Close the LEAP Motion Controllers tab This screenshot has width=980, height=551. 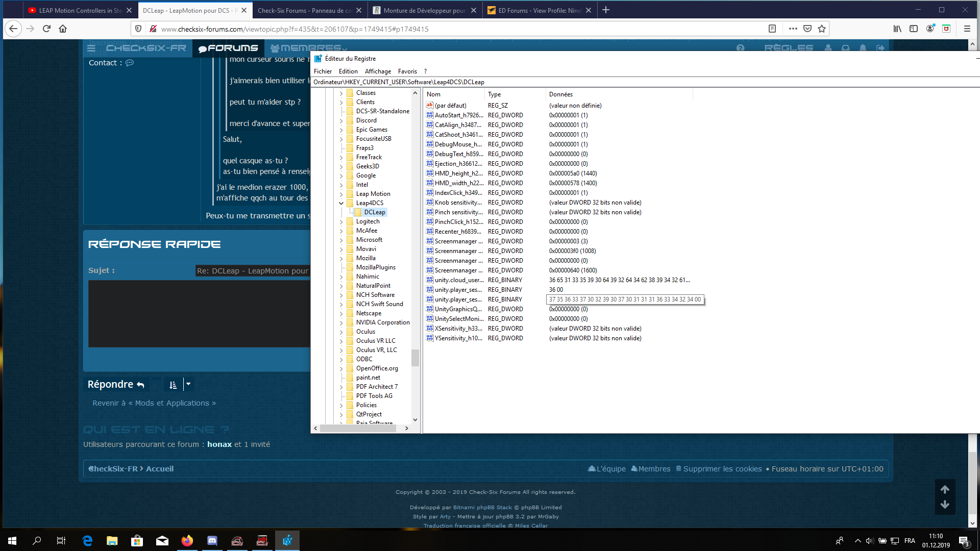coord(129,10)
